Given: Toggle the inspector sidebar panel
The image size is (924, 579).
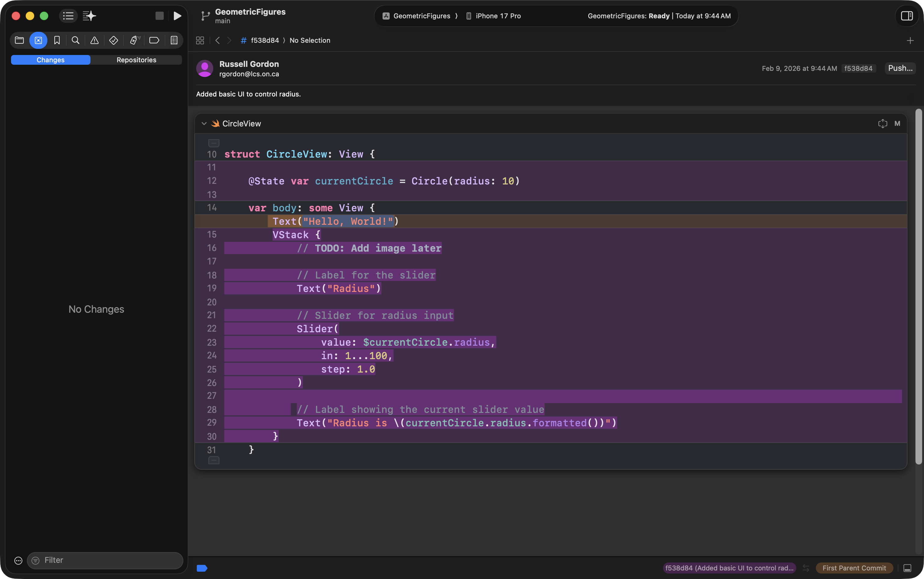Looking at the screenshot, I should coord(906,16).
